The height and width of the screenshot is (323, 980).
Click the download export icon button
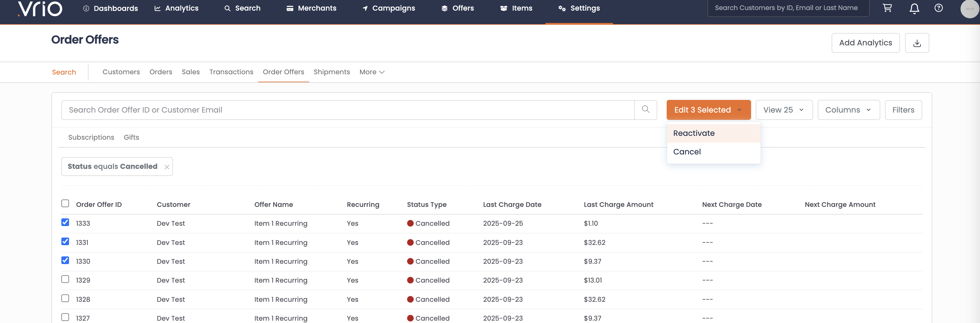pyautogui.click(x=917, y=43)
